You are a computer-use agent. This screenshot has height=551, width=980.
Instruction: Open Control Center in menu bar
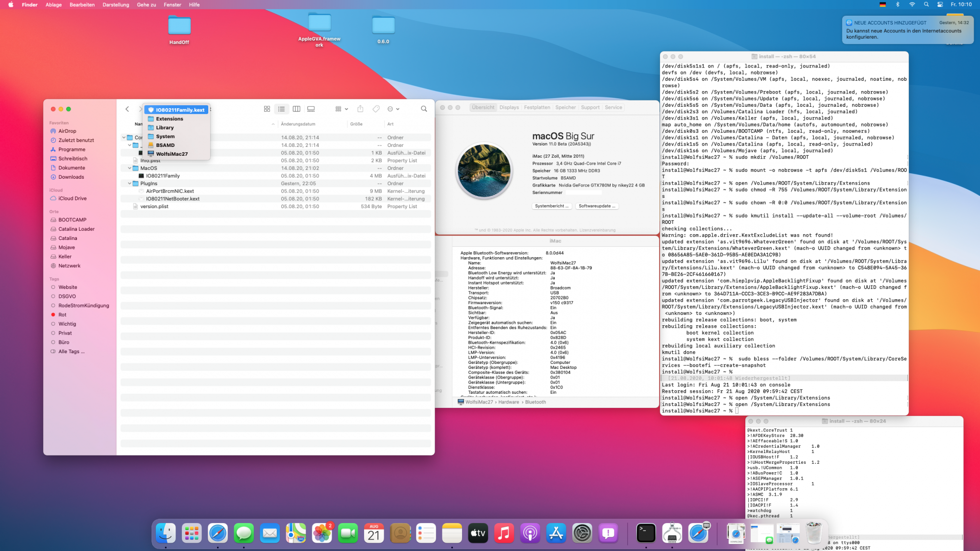pyautogui.click(x=940, y=4)
